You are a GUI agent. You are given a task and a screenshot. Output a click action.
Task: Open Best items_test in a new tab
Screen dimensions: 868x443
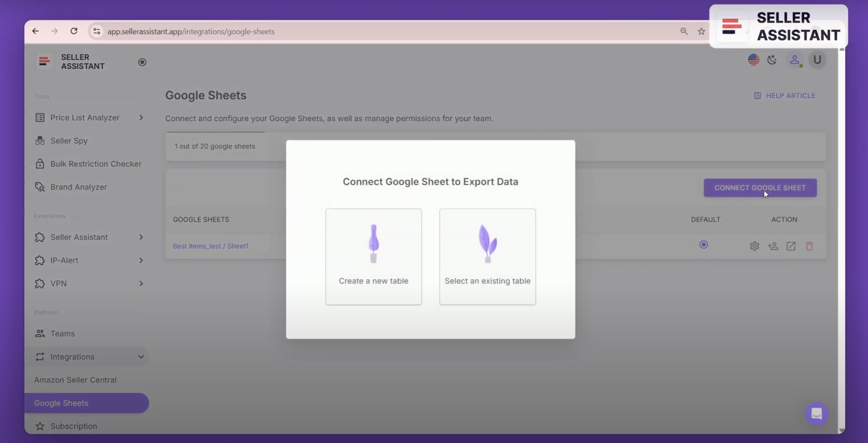tap(791, 246)
